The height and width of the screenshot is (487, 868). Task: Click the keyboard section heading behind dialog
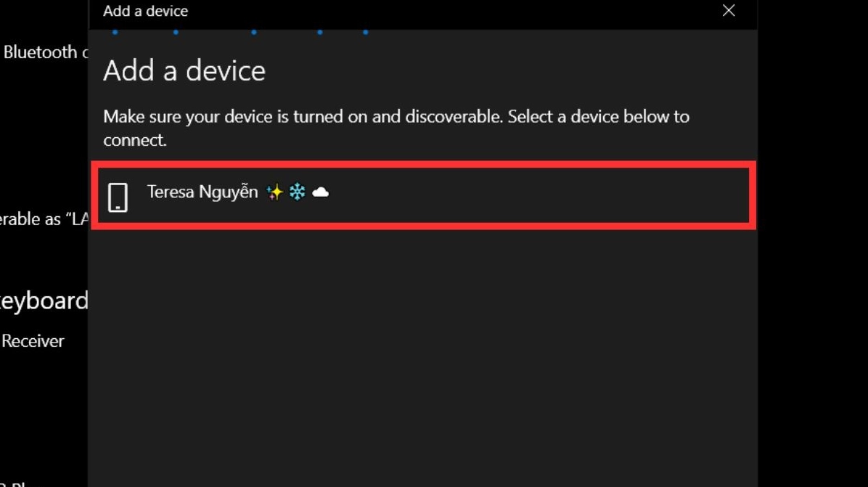pos(44,300)
